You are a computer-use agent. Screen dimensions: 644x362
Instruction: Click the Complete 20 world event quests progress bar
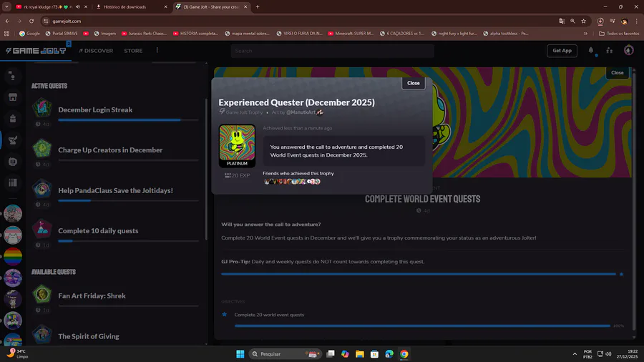tap(422, 326)
